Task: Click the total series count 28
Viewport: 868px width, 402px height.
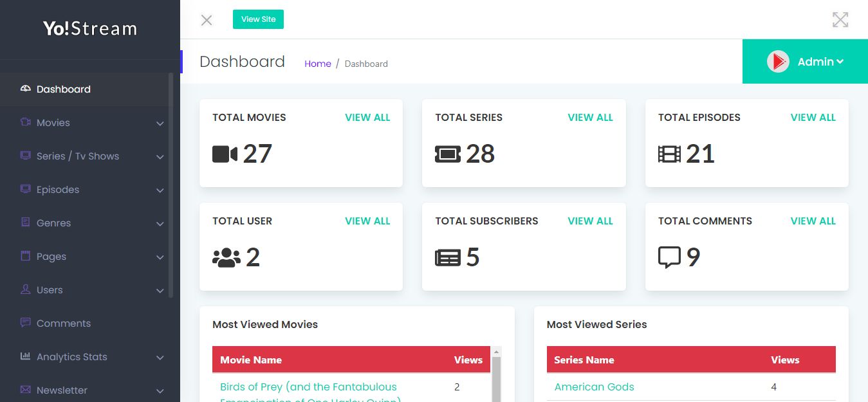Action: tap(481, 154)
